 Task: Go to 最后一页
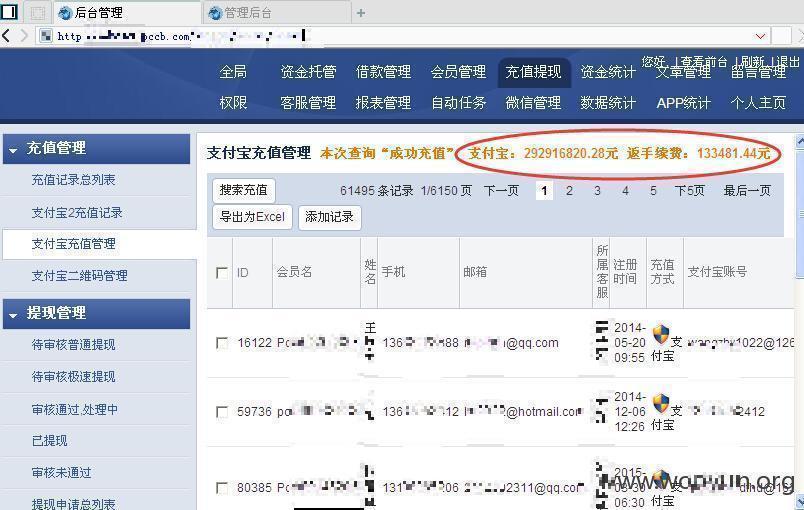[747, 191]
